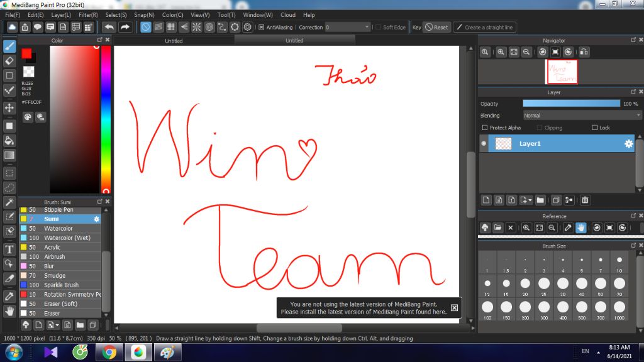Enable Clipping checkbox
Screen dimensions: 644x362
click(539, 128)
